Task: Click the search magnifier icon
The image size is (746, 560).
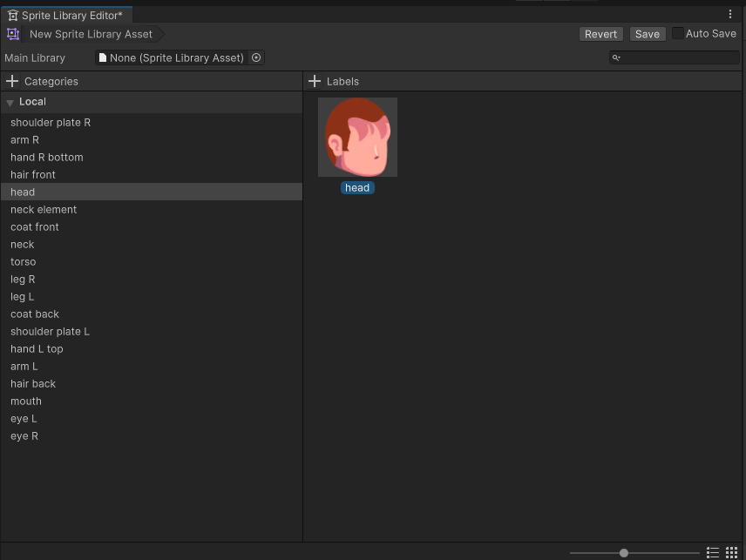Action: pos(616,57)
